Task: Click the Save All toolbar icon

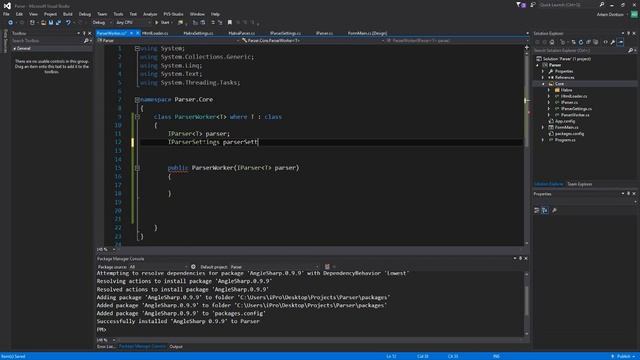Action: [58, 22]
